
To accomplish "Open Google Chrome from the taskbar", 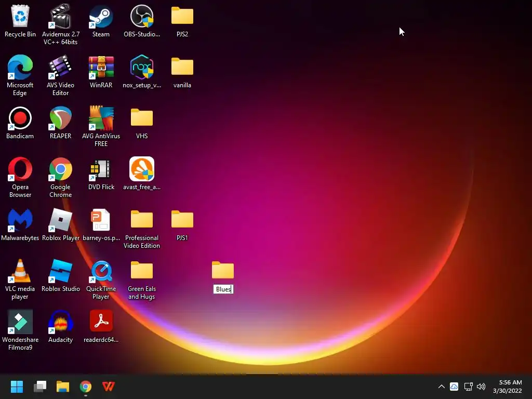I will click(86, 387).
